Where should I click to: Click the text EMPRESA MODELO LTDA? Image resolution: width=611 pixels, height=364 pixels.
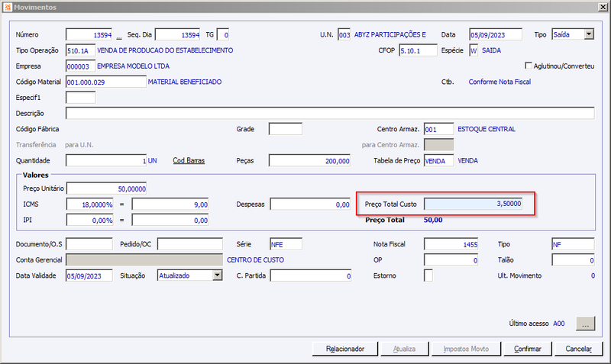pos(133,66)
